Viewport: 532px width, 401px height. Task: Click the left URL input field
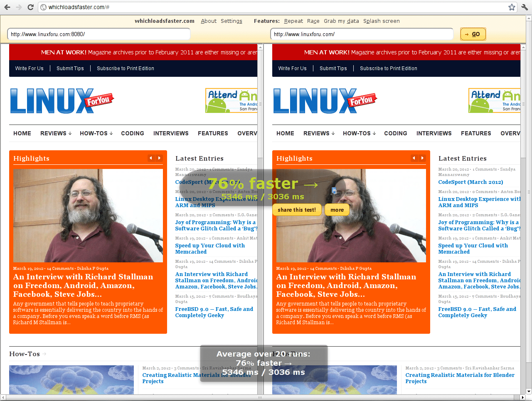pyautogui.click(x=99, y=34)
